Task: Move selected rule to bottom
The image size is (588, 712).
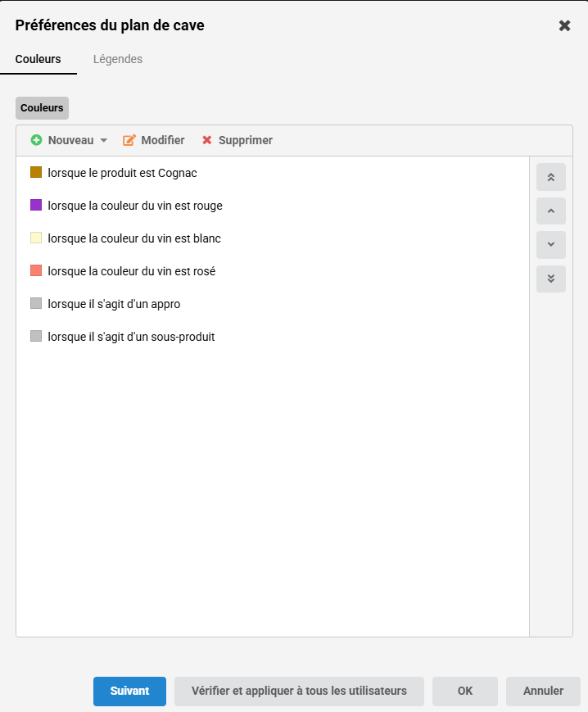Action: (550, 278)
